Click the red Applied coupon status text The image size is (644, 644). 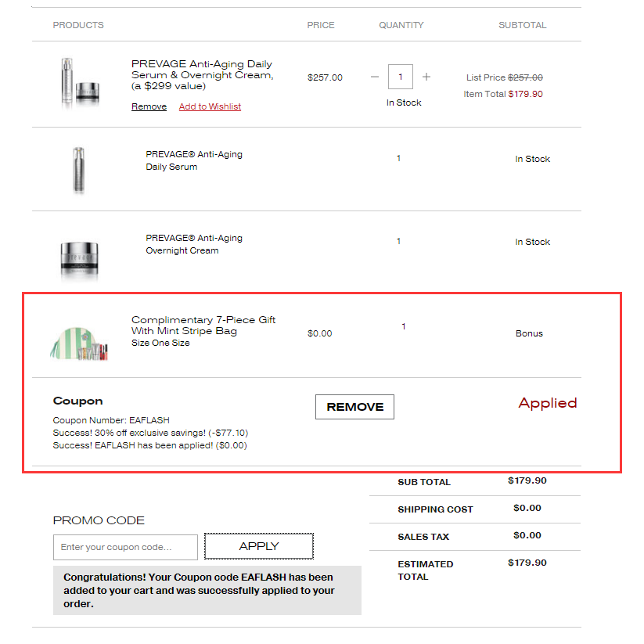point(547,403)
